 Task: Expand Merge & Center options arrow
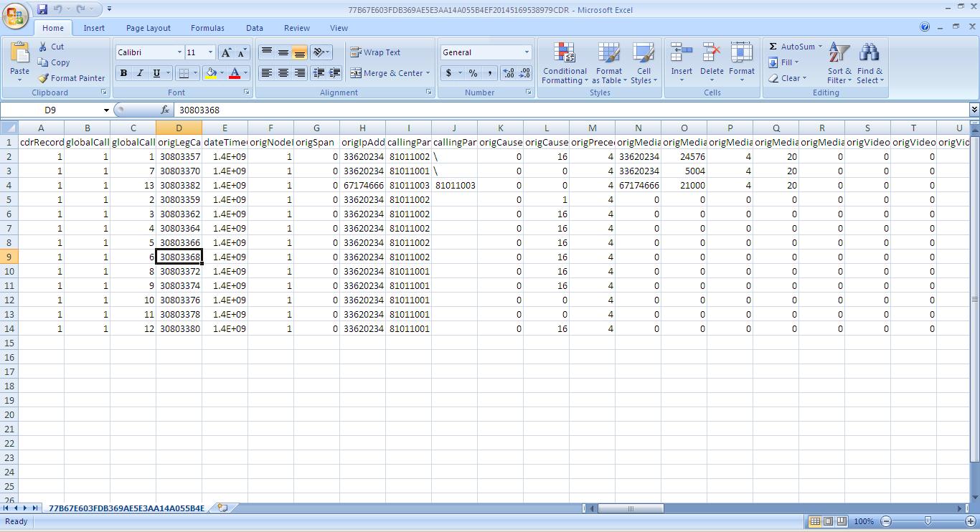(428, 73)
